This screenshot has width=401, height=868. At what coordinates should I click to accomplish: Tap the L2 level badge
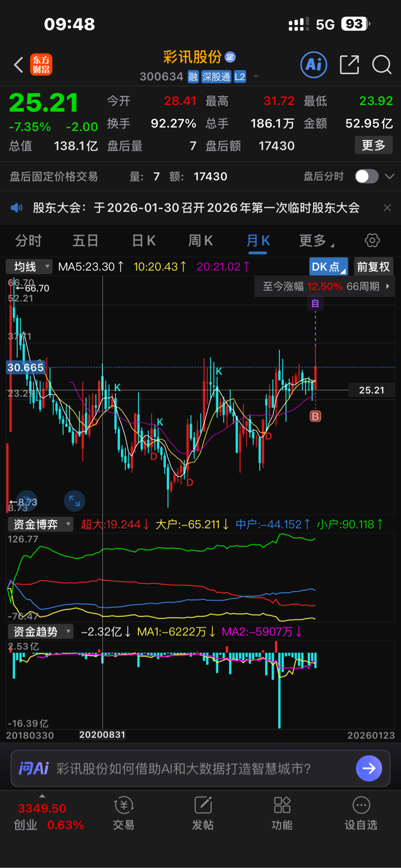[240, 77]
